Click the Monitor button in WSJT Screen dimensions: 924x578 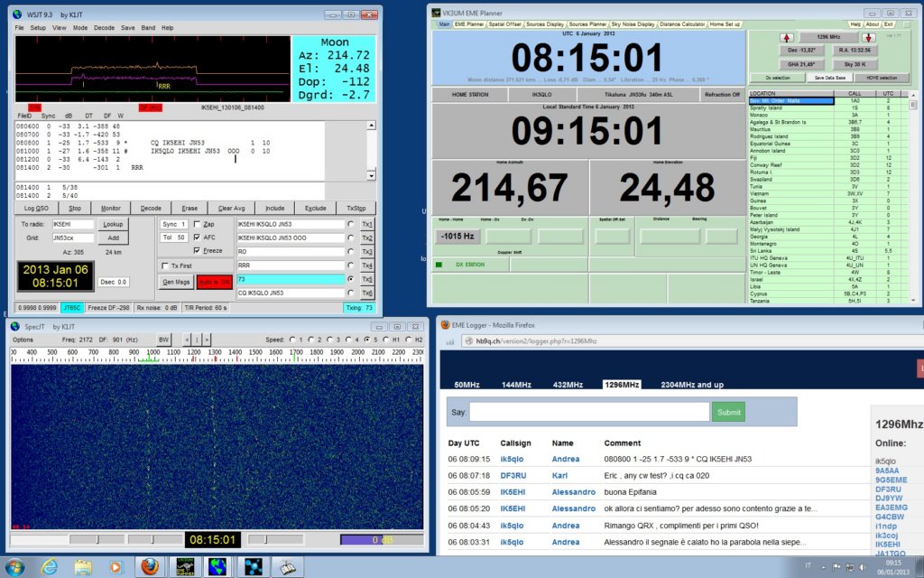[x=110, y=209]
